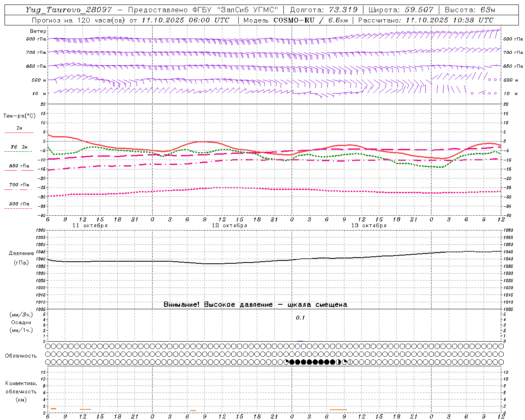Click the timestamp Рассчитано: 11.10.2025 10:38 UTC

click(426, 20)
